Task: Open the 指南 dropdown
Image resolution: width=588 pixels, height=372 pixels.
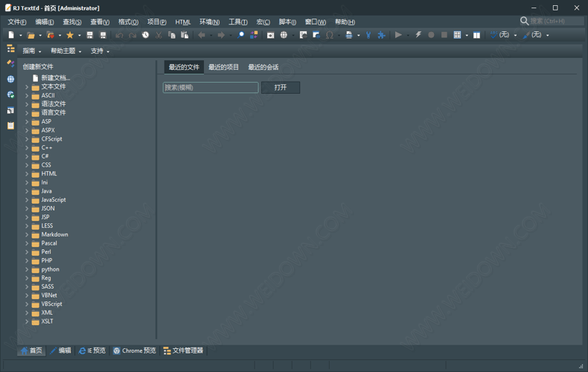Action: point(32,51)
